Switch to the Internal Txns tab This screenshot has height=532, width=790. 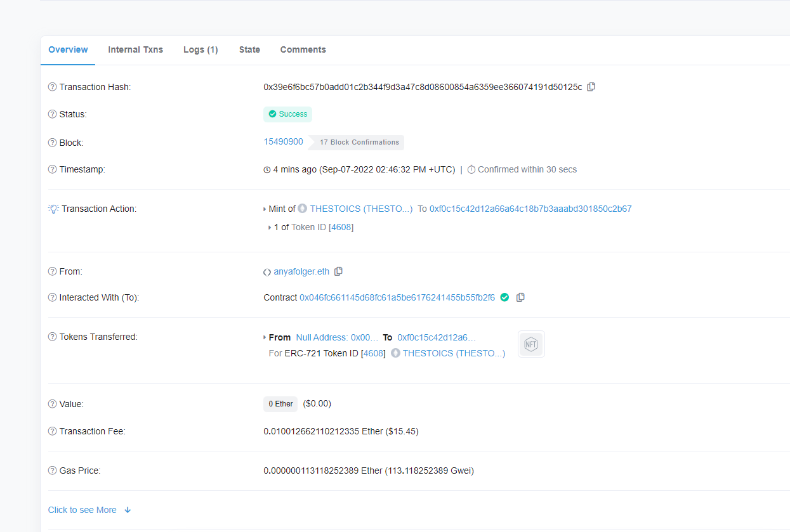click(x=135, y=49)
